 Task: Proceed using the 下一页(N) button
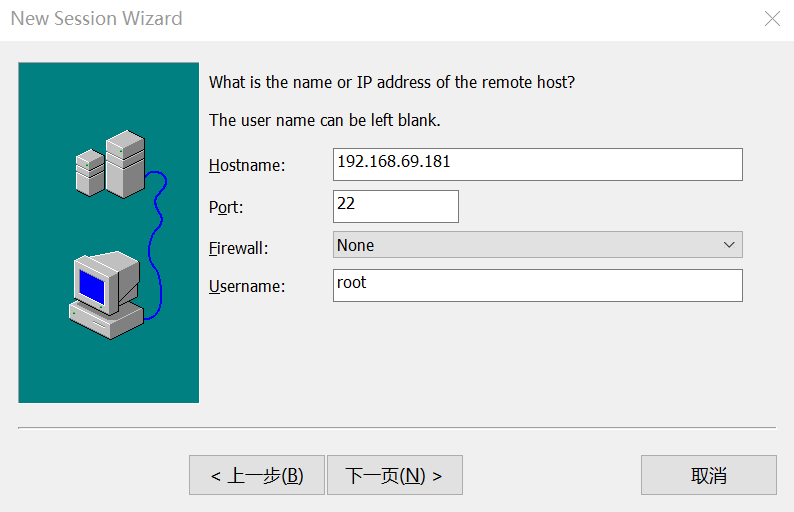pyautogui.click(x=394, y=475)
